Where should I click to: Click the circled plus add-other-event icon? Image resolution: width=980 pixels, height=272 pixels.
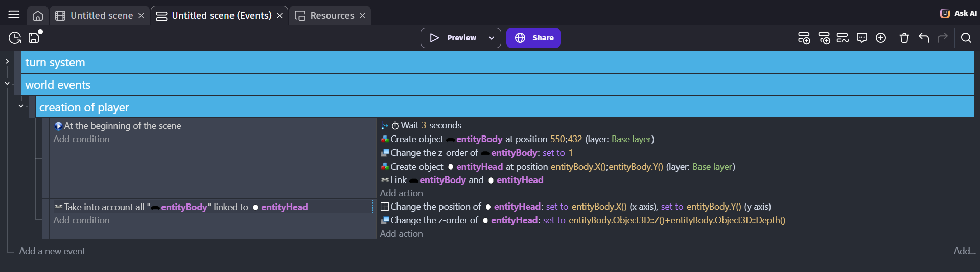pyautogui.click(x=881, y=38)
